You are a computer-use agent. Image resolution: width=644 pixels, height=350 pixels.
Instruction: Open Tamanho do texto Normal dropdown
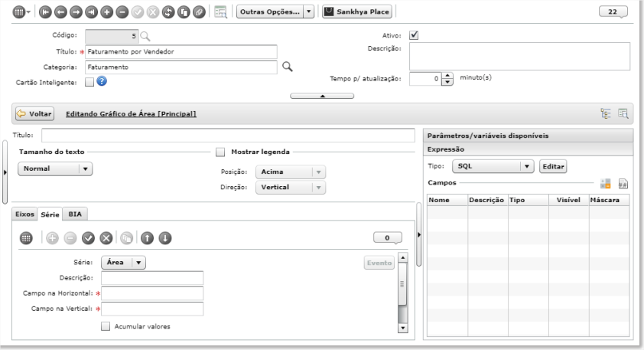pyautogui.click(x=55, y=168)
